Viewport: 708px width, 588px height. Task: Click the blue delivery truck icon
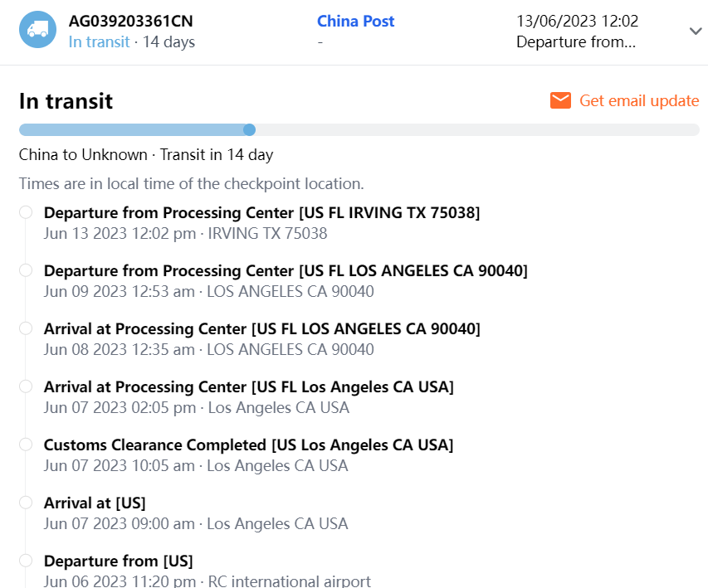37,31
